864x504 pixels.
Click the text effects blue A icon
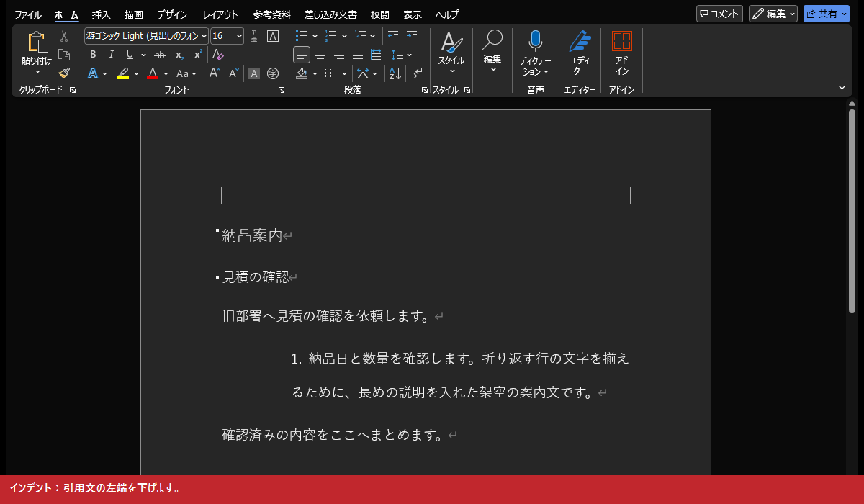point(93,73)
